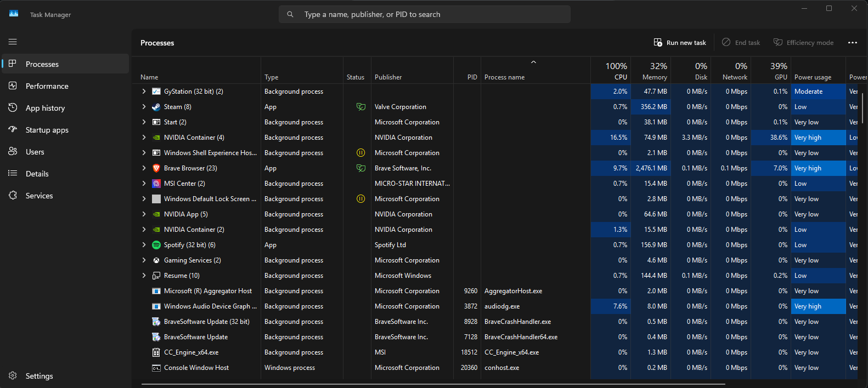Click the Gaming Services Xbox icon
The height and width of the screenshot is (388, 868).
(156, 260)
